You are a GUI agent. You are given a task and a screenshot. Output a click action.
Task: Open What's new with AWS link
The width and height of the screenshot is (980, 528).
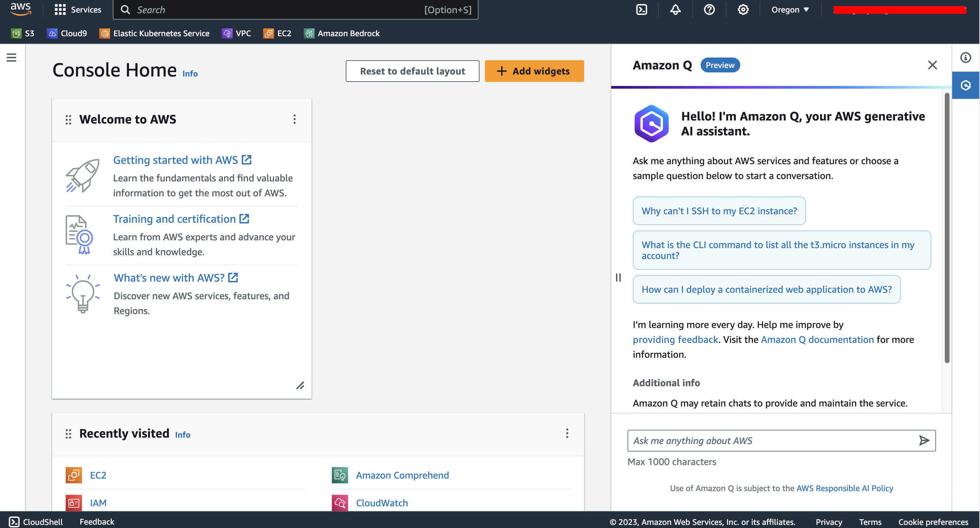click(176, 278)
